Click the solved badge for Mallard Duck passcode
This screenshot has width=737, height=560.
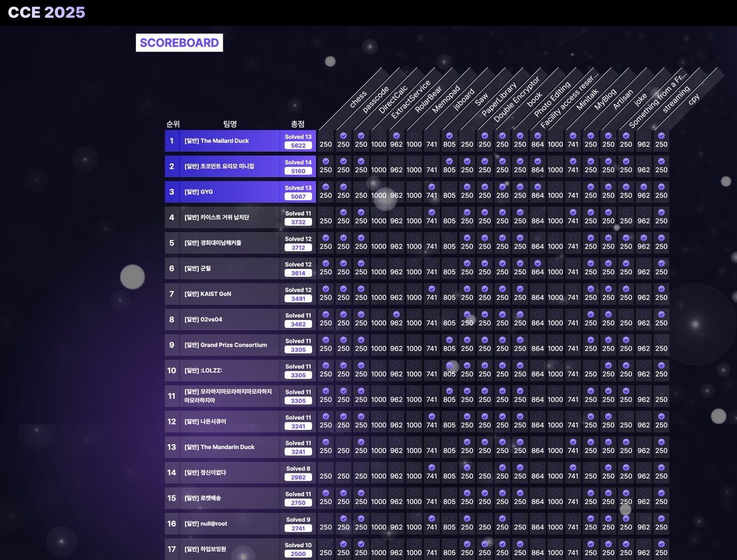343,136
